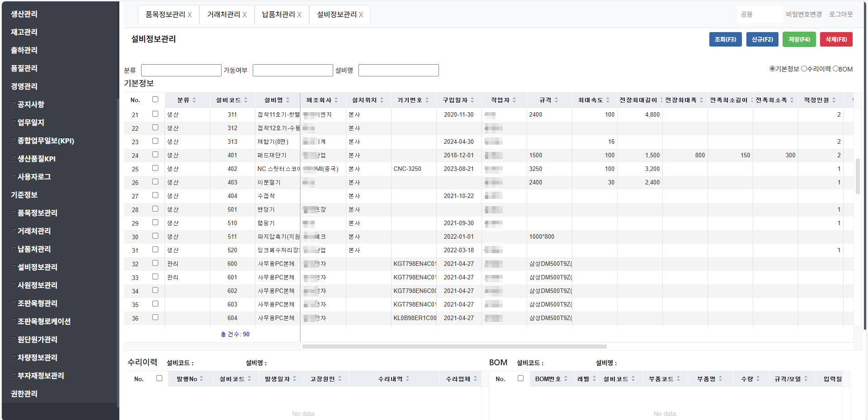The image size is (868, 420).
Task: Select the BOM radio option
Action: point(835,69)
